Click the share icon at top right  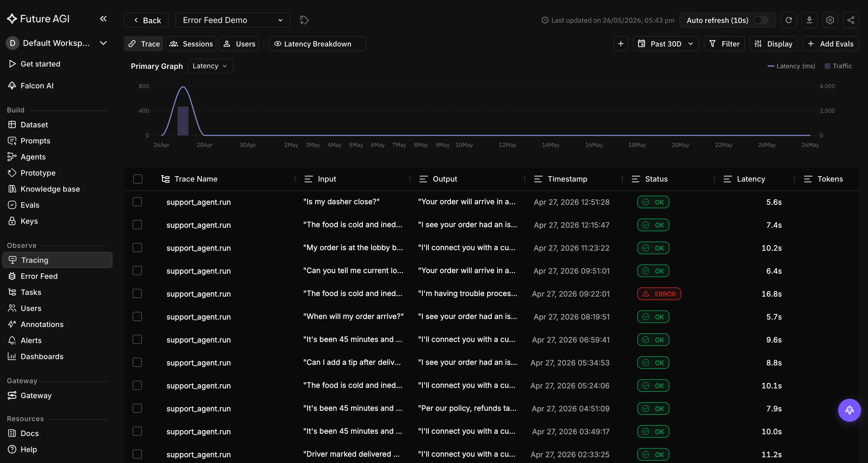[x=850, y=20]
